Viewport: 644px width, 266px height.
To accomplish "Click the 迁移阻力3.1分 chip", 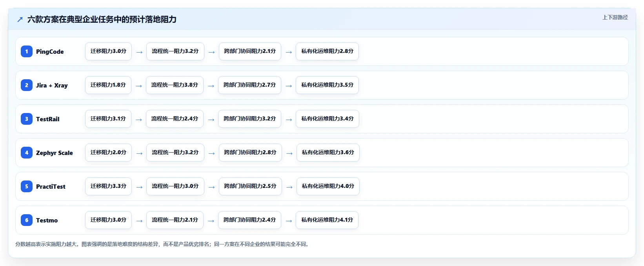I will tap(108, 119).
